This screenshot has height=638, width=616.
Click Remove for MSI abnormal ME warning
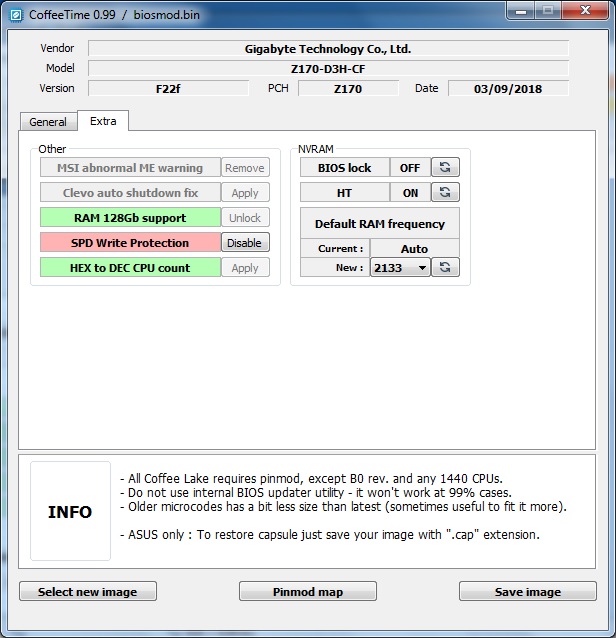pos(245,168)
